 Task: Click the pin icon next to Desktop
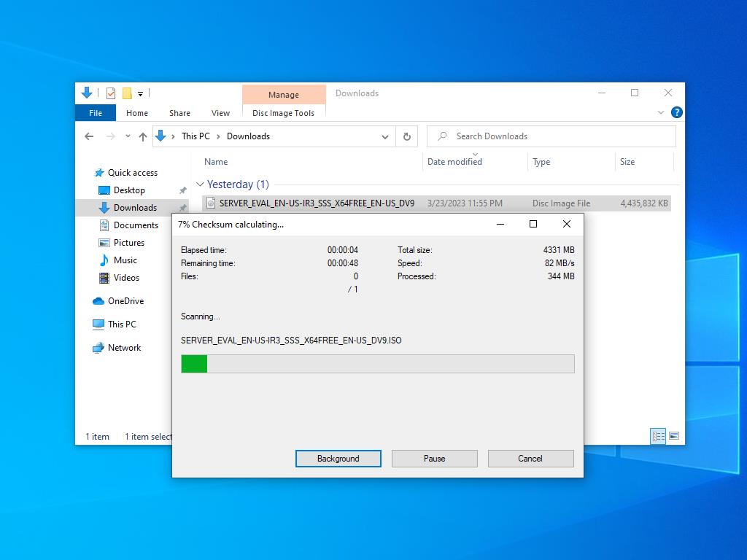click(182, 190)
